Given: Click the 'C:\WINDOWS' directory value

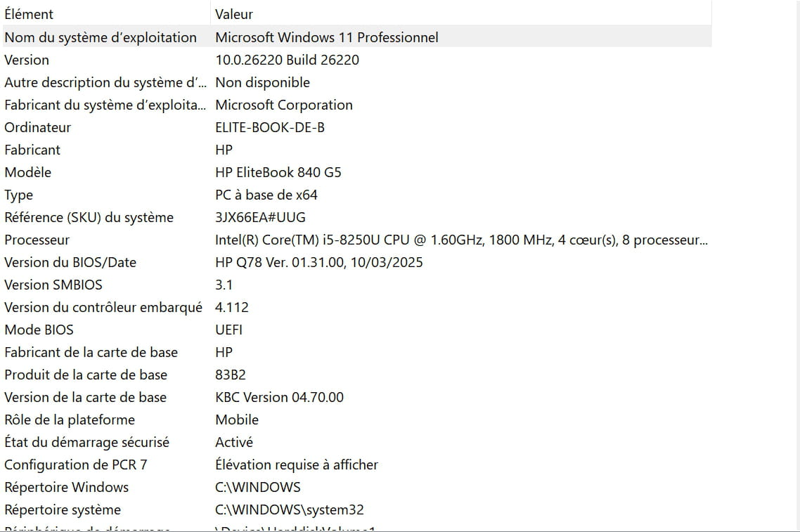Looking at the screenshot, I should point(258,487).
